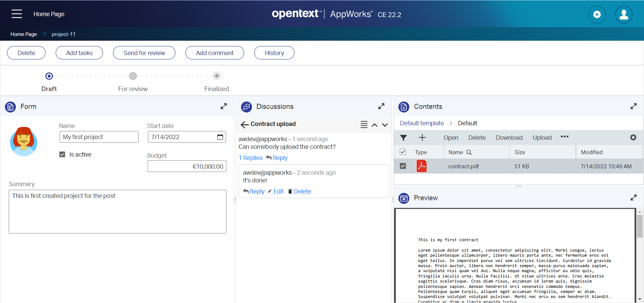644x303 pixels.
Task: Click Download in the Contents toolbar
Action: click(x=509, y=138)
